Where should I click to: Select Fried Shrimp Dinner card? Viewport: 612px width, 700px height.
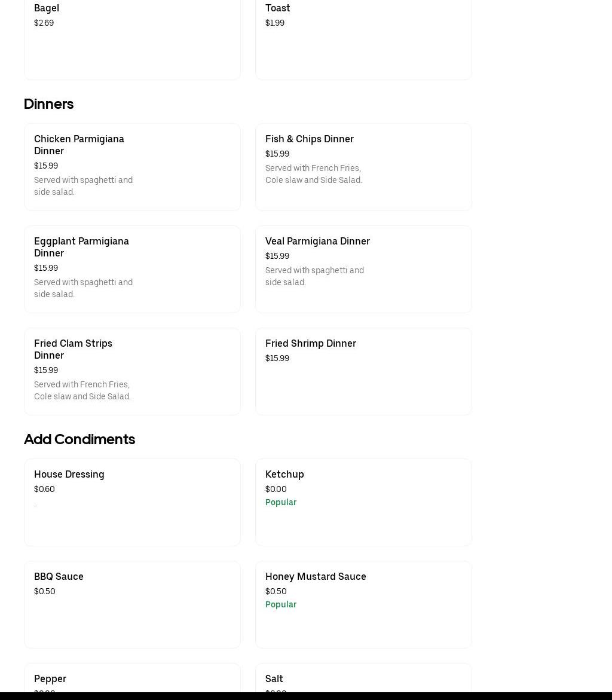pos(363,371)
